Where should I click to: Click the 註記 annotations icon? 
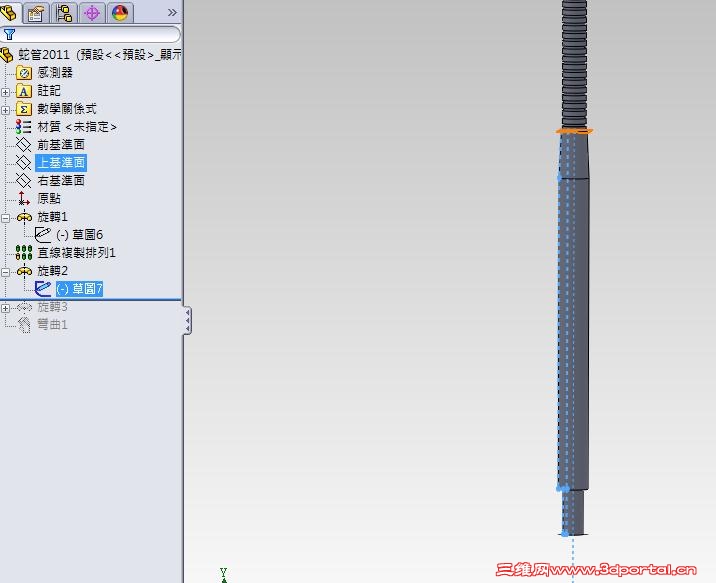[24, 91]
